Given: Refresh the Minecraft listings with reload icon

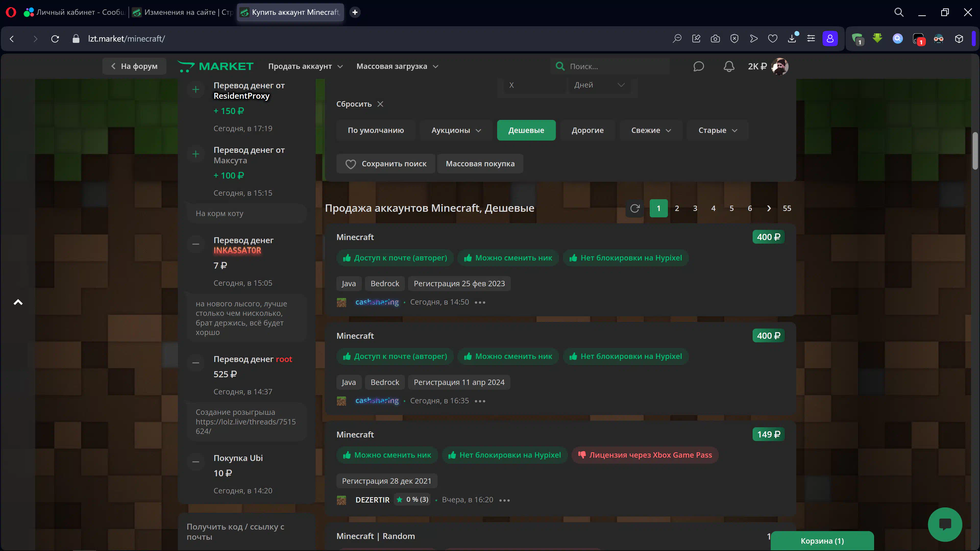Looking at the screenshot, I should click(635, 208).
